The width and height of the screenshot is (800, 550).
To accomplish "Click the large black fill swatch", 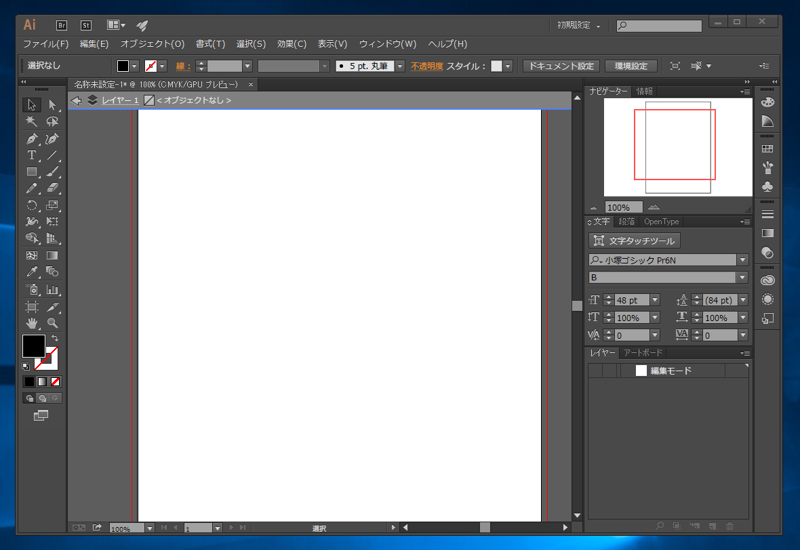I will 34,346.
